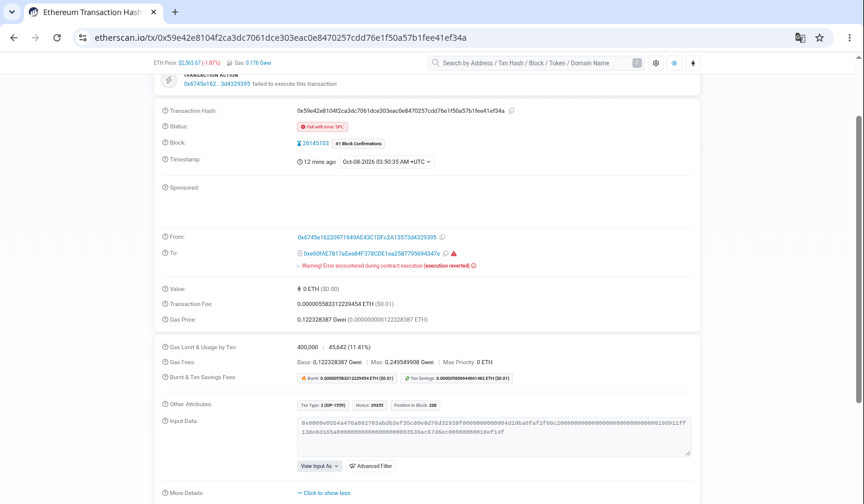Viewport: 864px width, 504px height.
Task: Click the Nonce: 39355 badge
Action: click(370, 406)
